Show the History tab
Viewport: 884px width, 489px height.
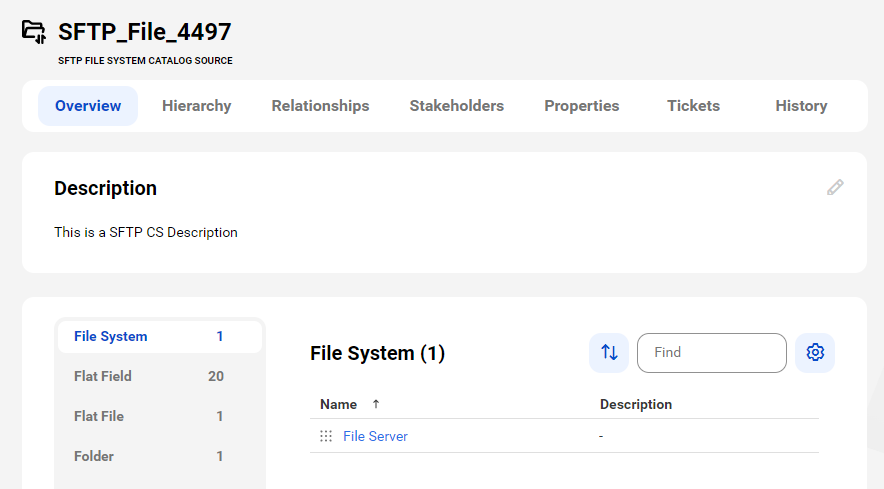pyautogui.click(x=801, y=106)
